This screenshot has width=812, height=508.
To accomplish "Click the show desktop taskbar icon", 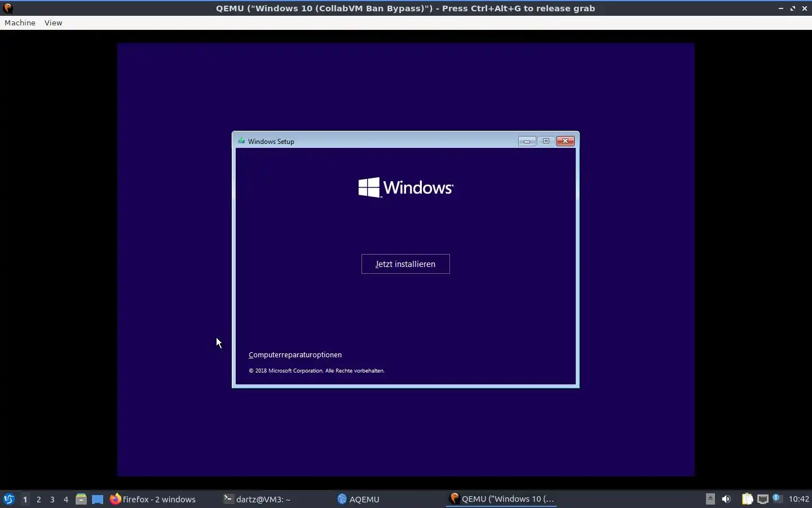I will point(98,499).
